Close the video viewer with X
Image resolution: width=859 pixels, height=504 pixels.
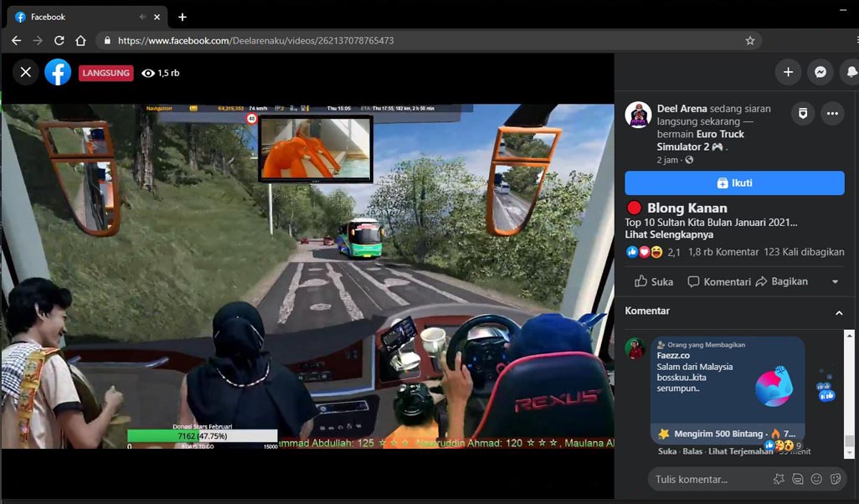coord(26,72)
